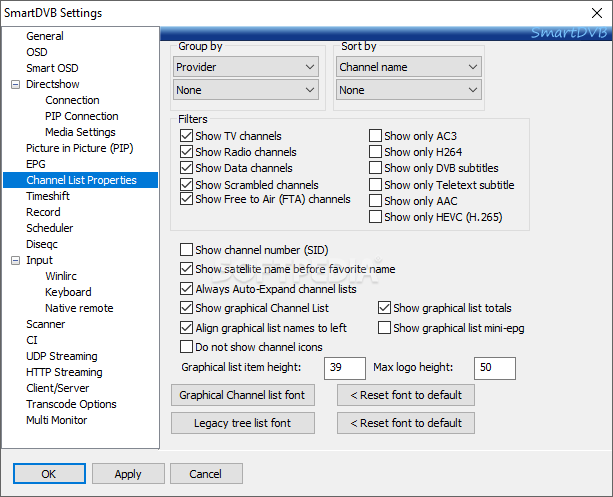This screenshot has width=613, height=497.
Task: Open the General settings page
Action: [45, 36]
